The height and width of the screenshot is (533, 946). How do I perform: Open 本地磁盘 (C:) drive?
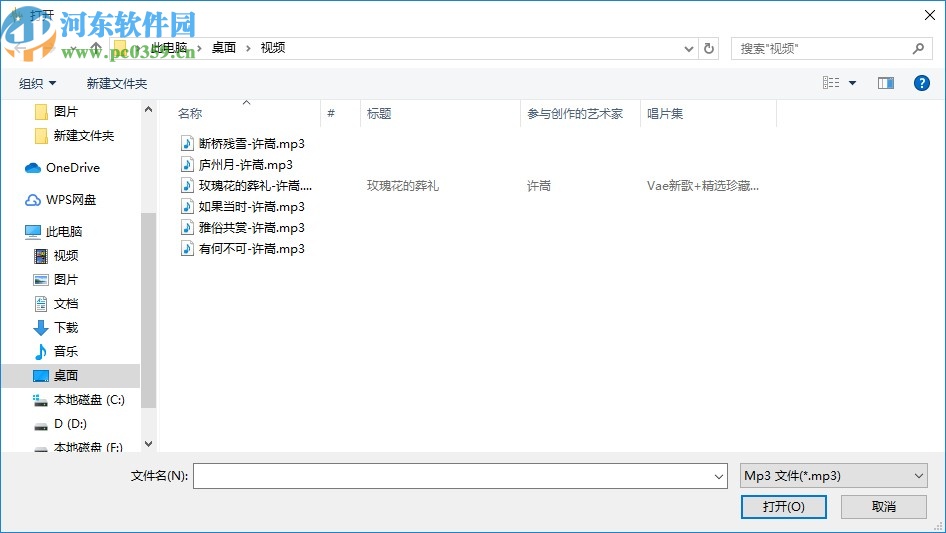pos(88,400)
